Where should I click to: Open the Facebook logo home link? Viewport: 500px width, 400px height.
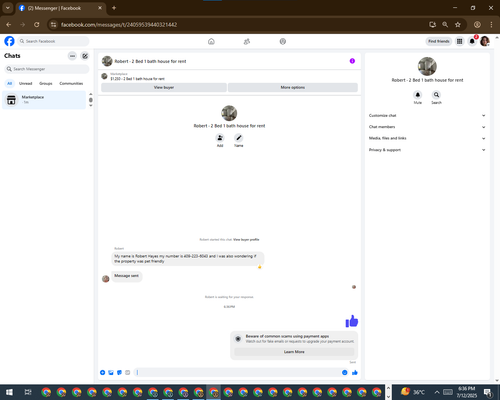point(9,41)
